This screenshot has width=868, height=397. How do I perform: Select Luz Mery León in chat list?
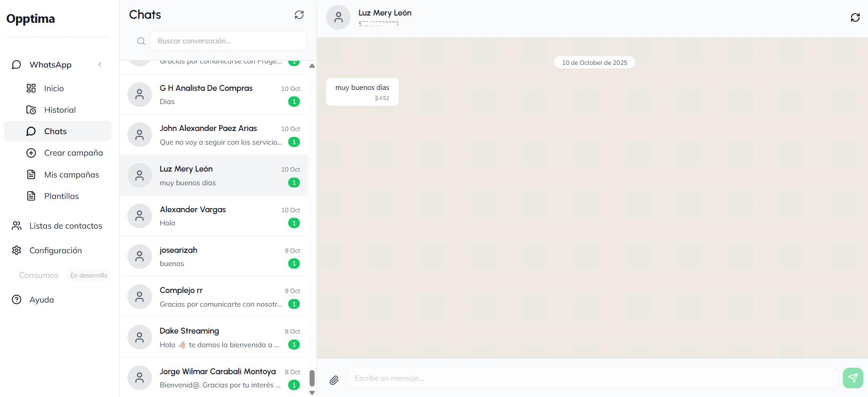[x=214, y=176]
